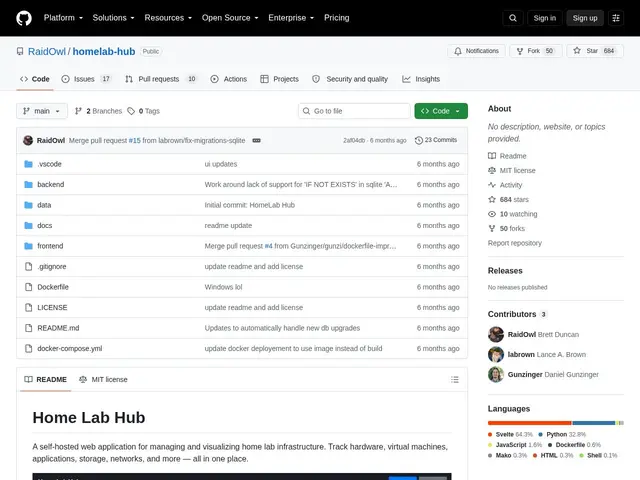
Task: Open the backend folder
Action: pos(51,184)
